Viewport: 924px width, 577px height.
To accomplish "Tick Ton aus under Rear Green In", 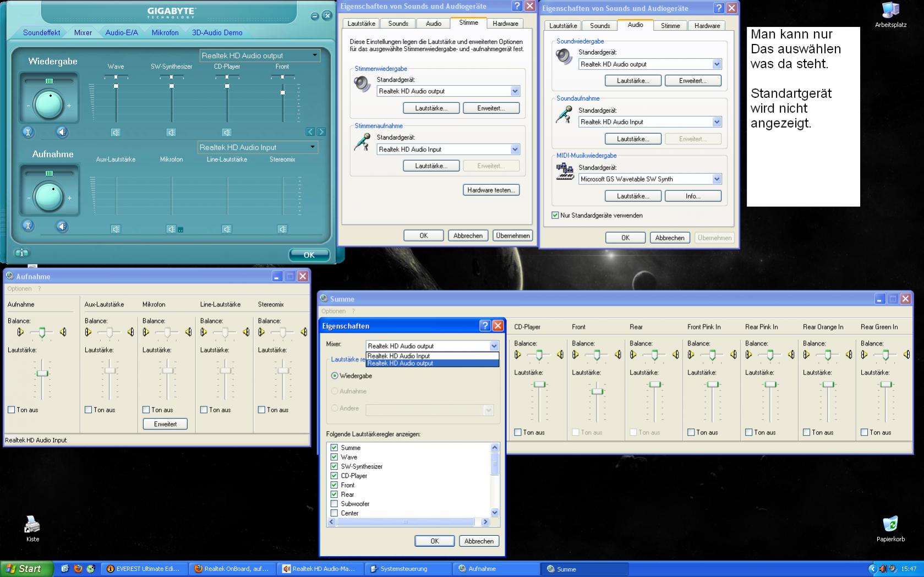I will pyautogui.click(x=865, y=432).
